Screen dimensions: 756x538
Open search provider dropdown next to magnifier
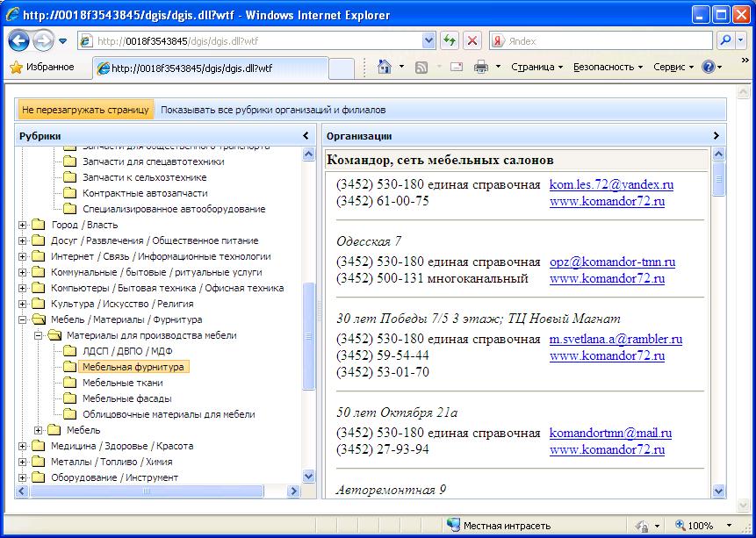tap(740, 41)
